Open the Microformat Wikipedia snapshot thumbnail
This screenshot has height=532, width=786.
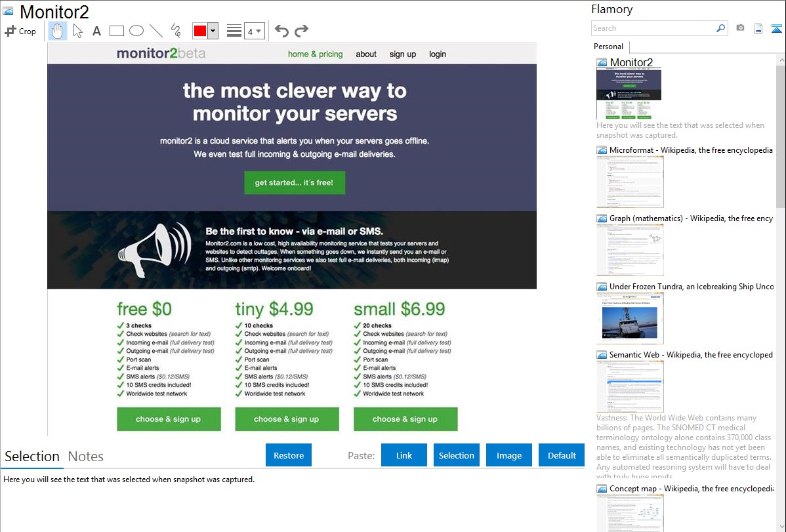coord(630,182)
